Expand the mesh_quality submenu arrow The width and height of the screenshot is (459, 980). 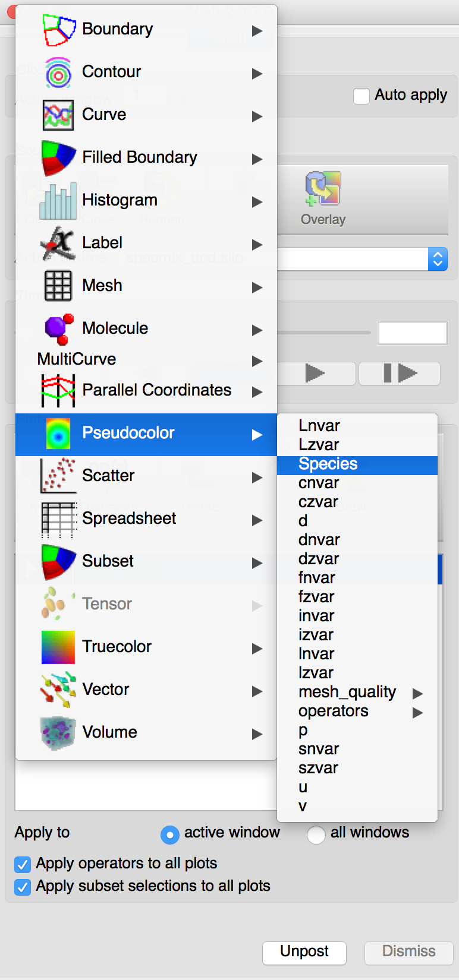click(x=418, y=693)
